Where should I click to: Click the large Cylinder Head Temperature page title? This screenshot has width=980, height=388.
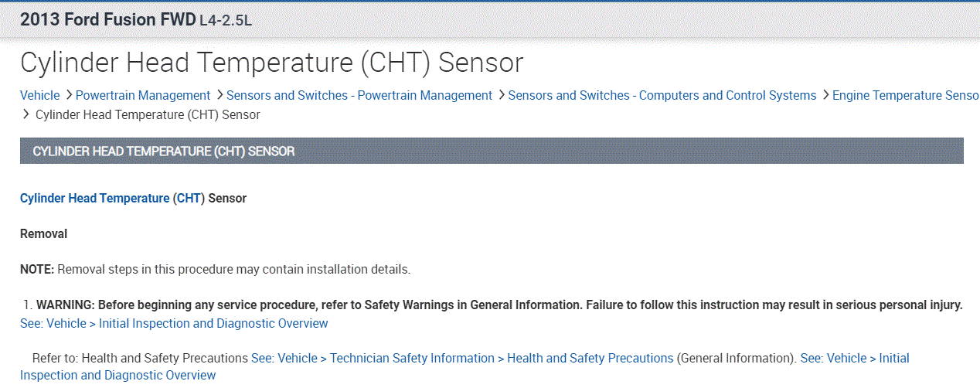point(271,63)
